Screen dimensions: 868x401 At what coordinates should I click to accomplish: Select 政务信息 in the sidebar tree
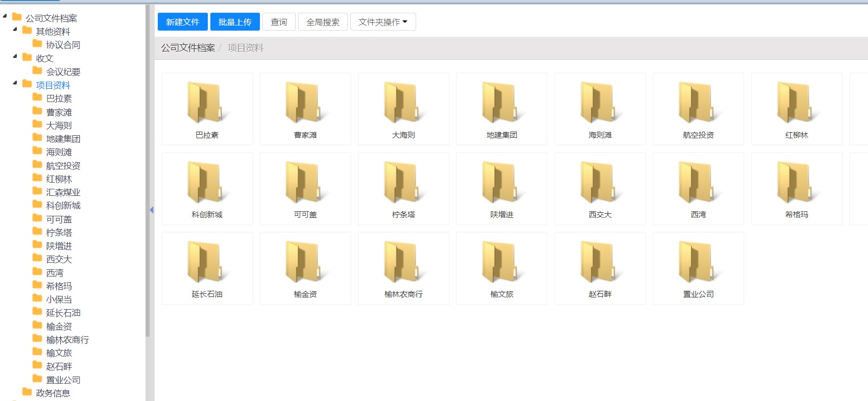(x=53, y=393)
